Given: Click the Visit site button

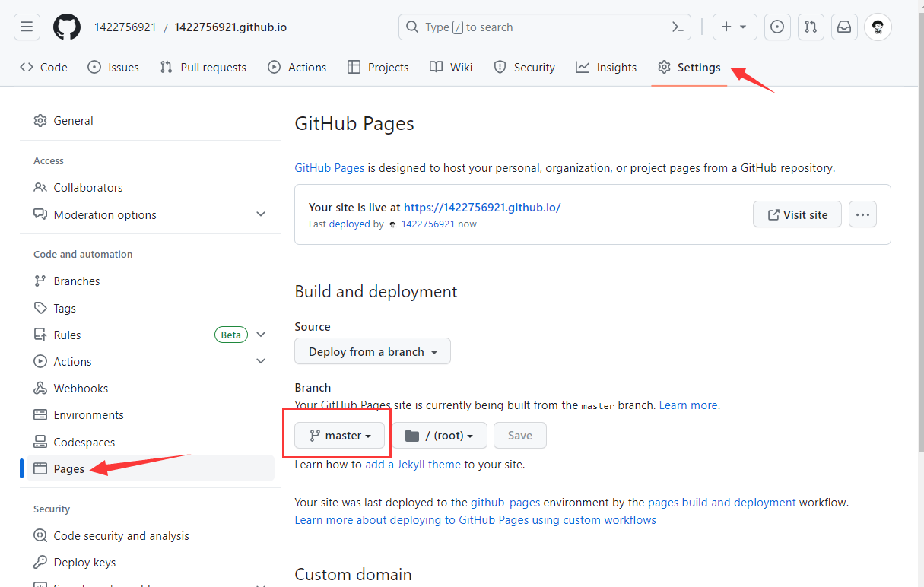Looking at the screenshot, I should click(x=796, y=214).
